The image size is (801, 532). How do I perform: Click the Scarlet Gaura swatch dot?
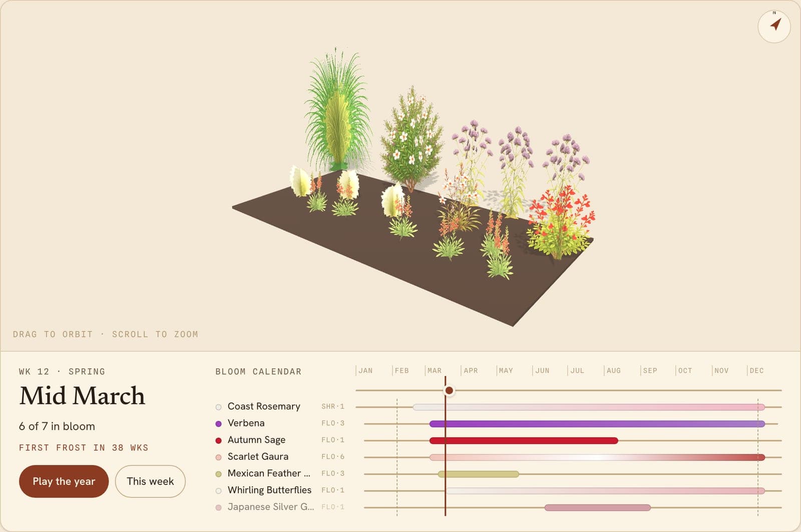pyautogui.click(x=218, y=457)
